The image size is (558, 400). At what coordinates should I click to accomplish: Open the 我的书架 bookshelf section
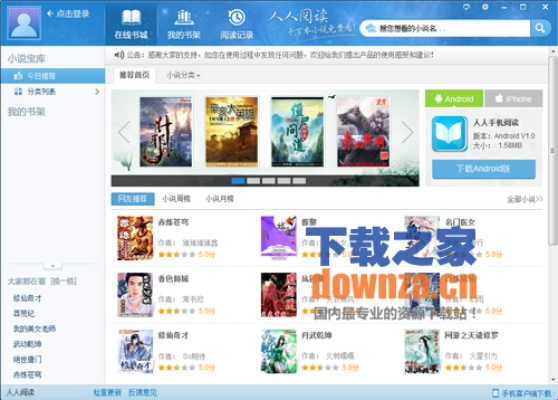pos(184,24)
